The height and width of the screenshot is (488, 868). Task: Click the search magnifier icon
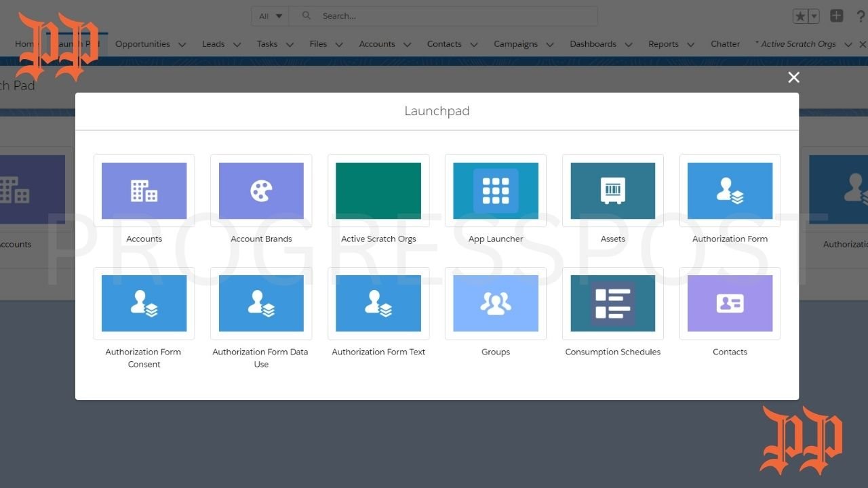307,16
